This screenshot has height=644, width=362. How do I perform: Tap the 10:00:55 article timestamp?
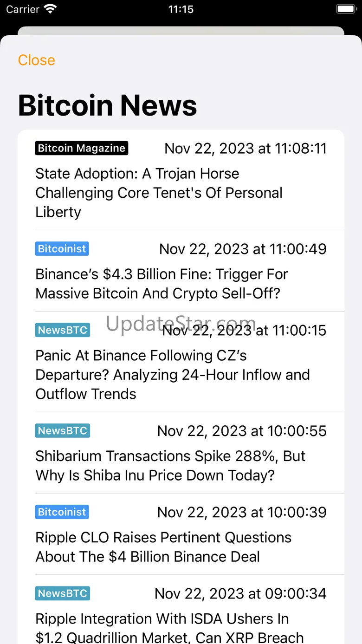(242, 431)
